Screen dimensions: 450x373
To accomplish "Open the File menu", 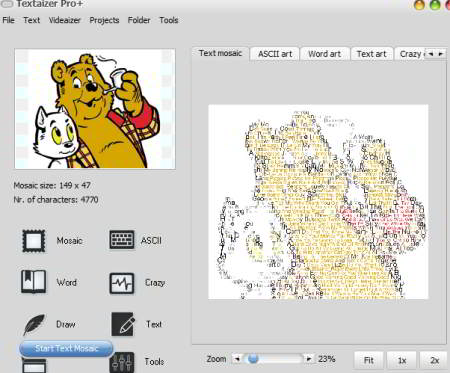I will 8,20.
